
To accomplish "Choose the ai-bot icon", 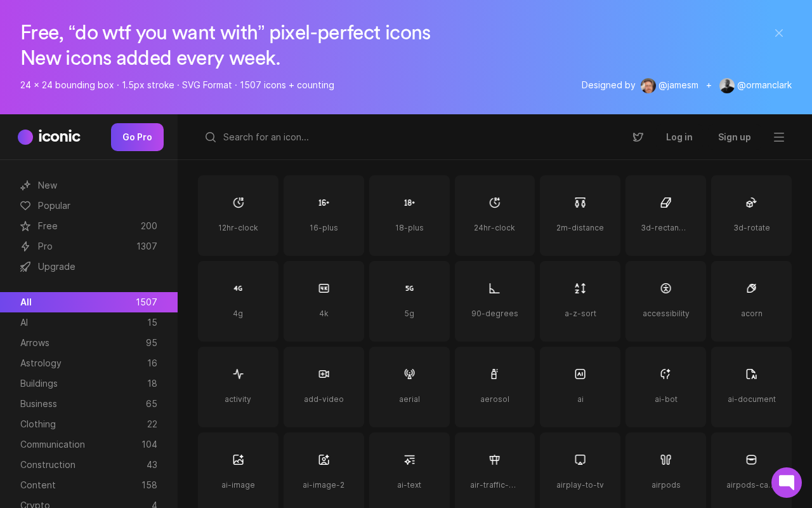I will [665, 387].
